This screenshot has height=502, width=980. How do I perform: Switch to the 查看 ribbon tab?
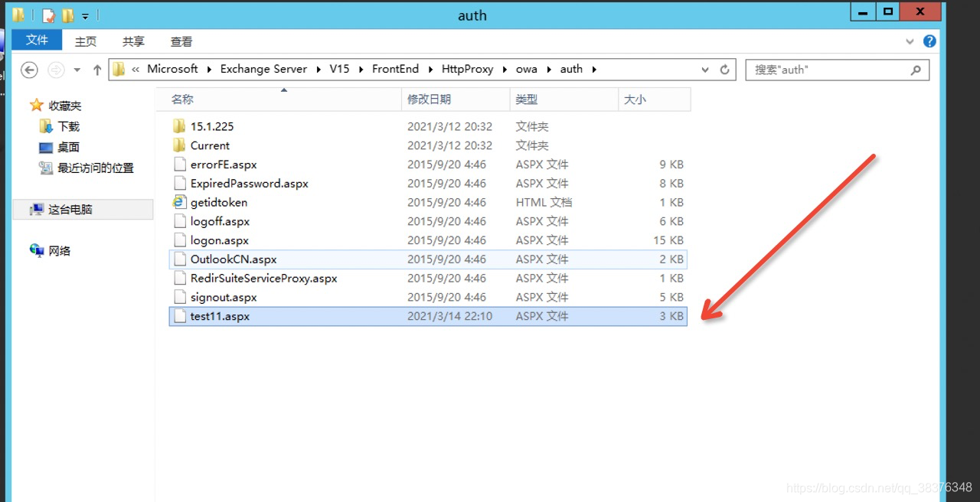pos(181,41)
